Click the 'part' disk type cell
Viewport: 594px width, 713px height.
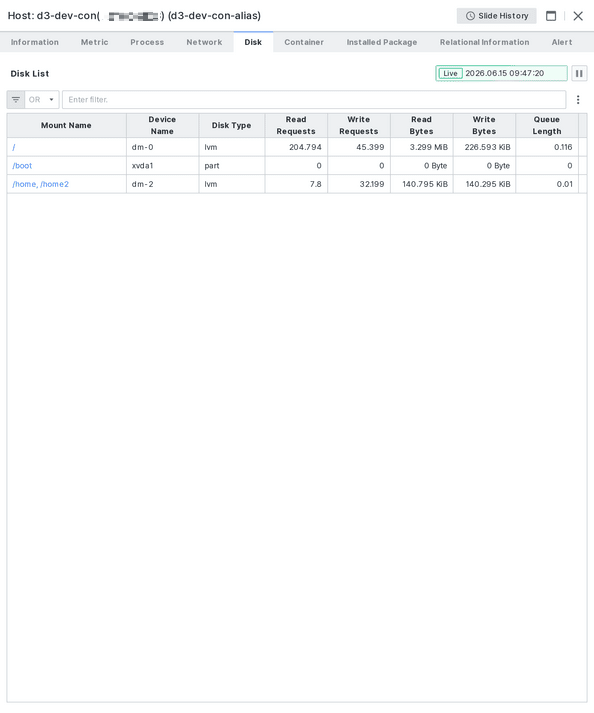pyautogui.click(x=232, y=166)
